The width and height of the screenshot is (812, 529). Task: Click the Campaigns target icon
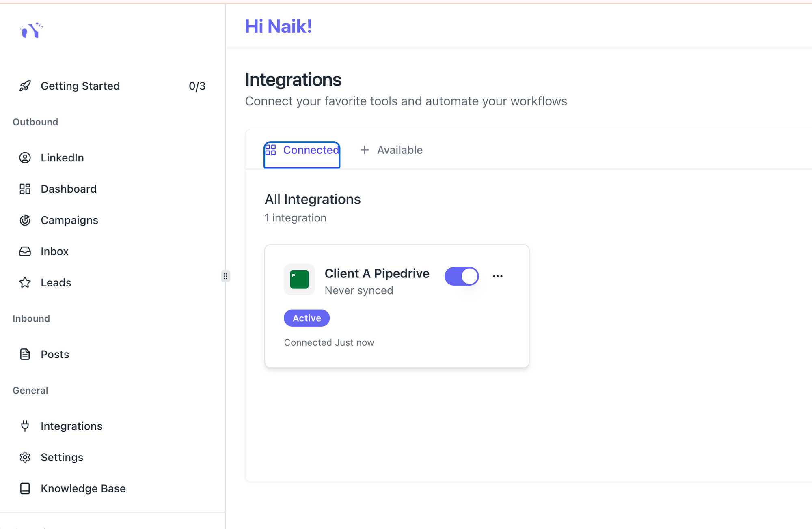point(25,220)
